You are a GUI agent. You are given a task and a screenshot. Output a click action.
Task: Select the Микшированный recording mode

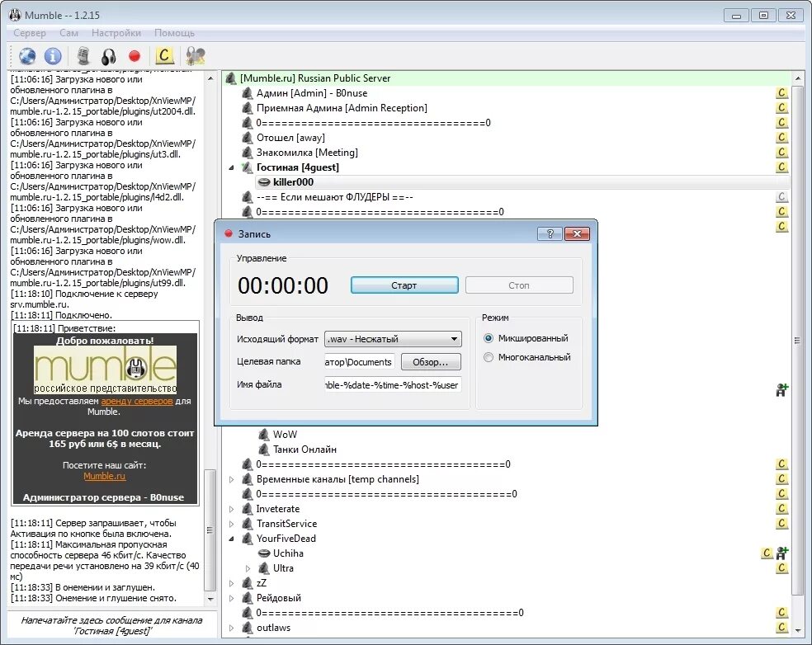point(489,338)
